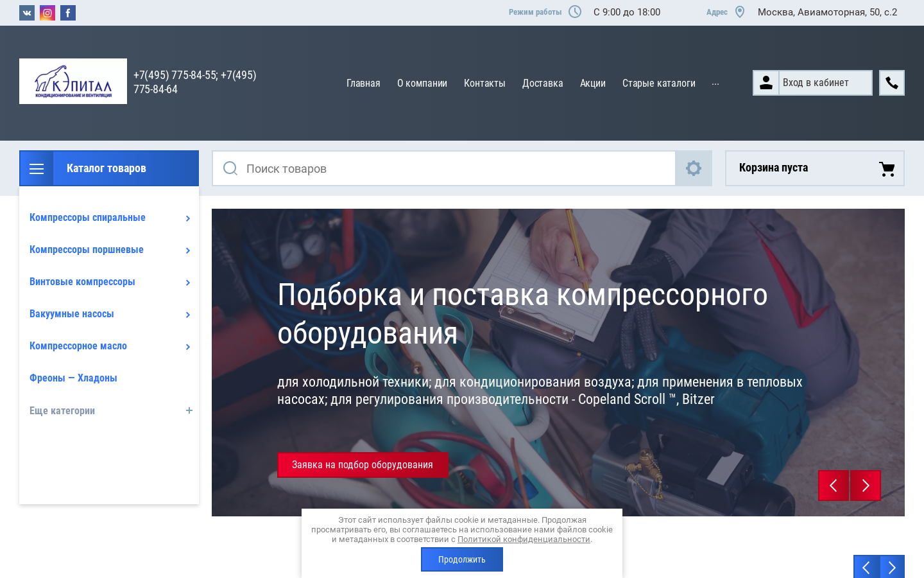This screenshot has height=578, width=924.
Task: Open the Facebook page icon
Action: pos(68,13)
